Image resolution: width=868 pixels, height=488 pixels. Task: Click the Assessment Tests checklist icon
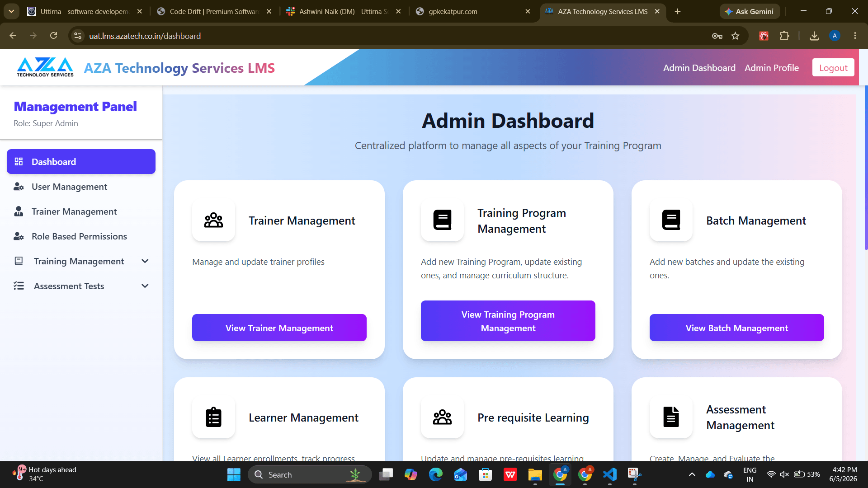(x=19, y=286)
